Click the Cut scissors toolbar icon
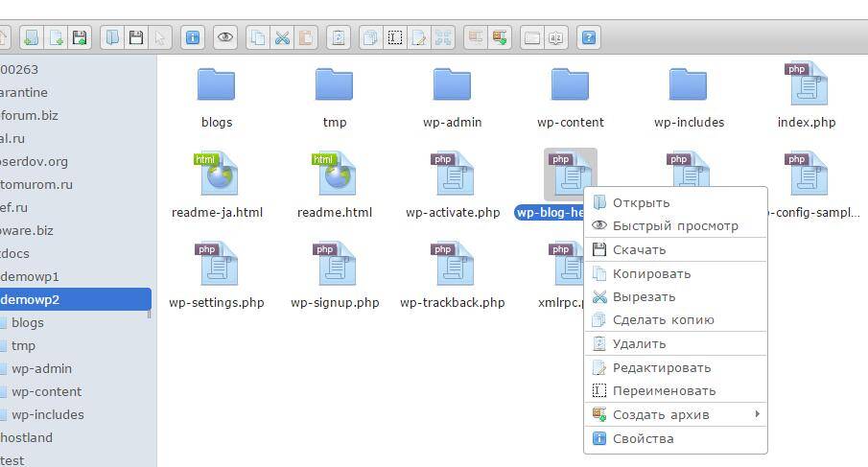Image resolution: width=868 pixels, height=467 pixels. (x=282, y=37)
